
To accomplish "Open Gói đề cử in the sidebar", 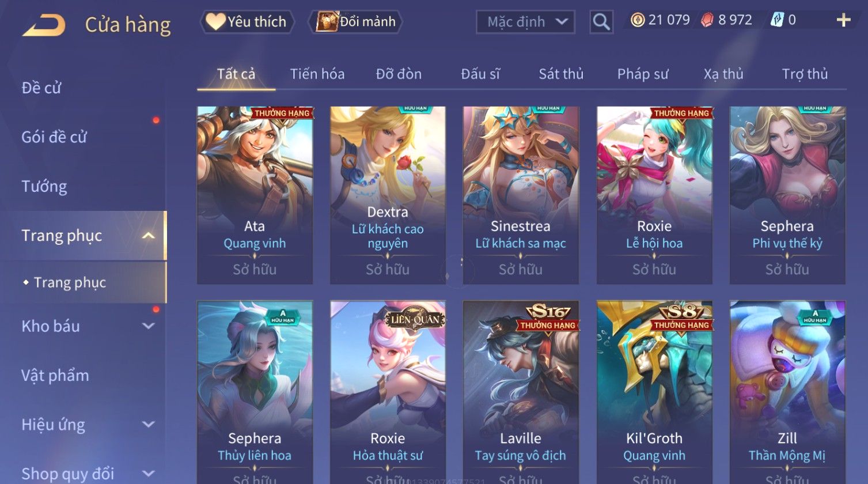I will (x=54, y=137).
